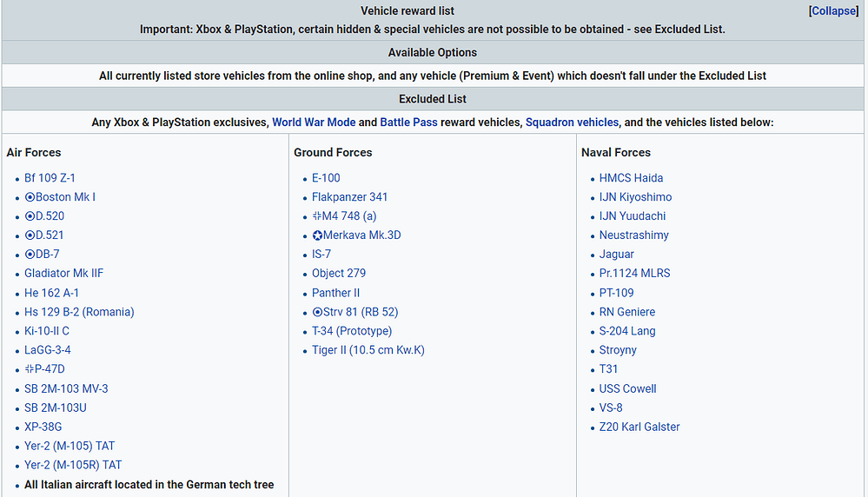Open the Yer-2 (M-105R) TAT link
868x497 pixels.
73,465
